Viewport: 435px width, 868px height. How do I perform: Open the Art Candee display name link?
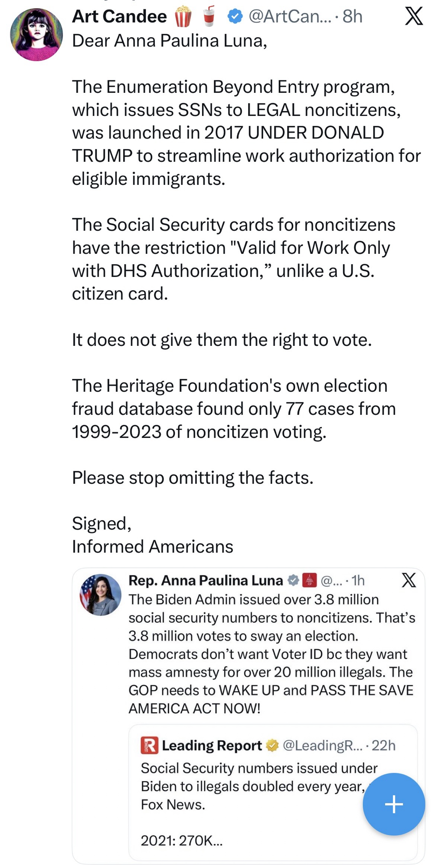[x=119, y=16]
